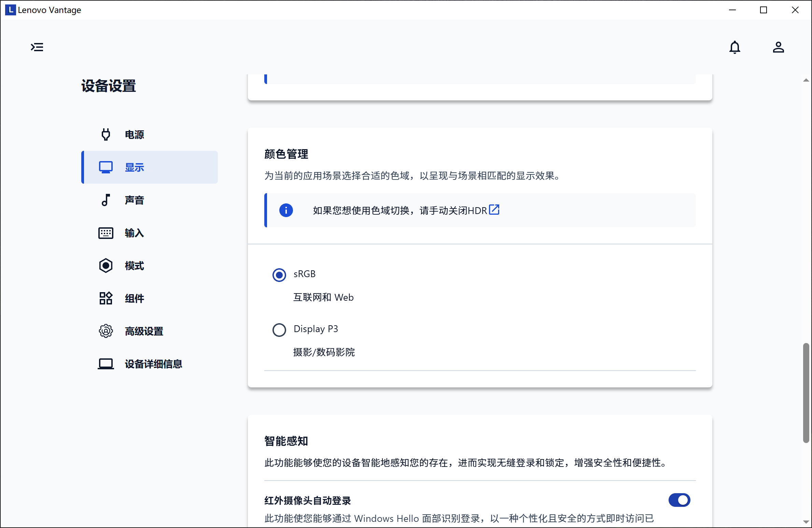This screenshot has width=812, height=528.
Task: Click the widgets icon for 组件
Action: tap(106, 298)
